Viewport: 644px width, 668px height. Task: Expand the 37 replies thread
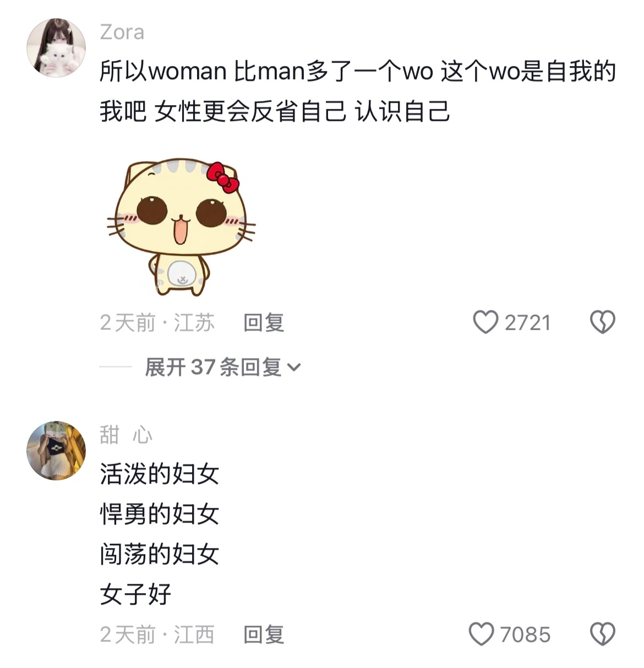[x=223, y=367]
